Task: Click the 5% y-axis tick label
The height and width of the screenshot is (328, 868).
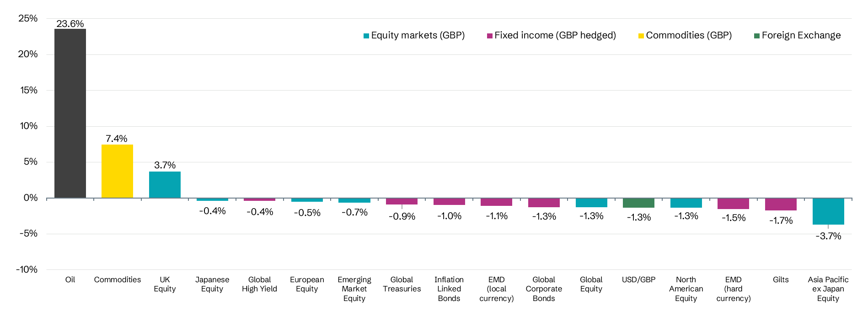Action: pyautogui.click(x=31, y=161)
